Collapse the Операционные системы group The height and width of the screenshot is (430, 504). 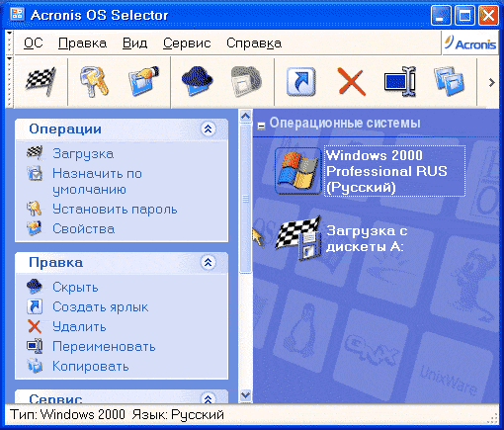[262, 126]
